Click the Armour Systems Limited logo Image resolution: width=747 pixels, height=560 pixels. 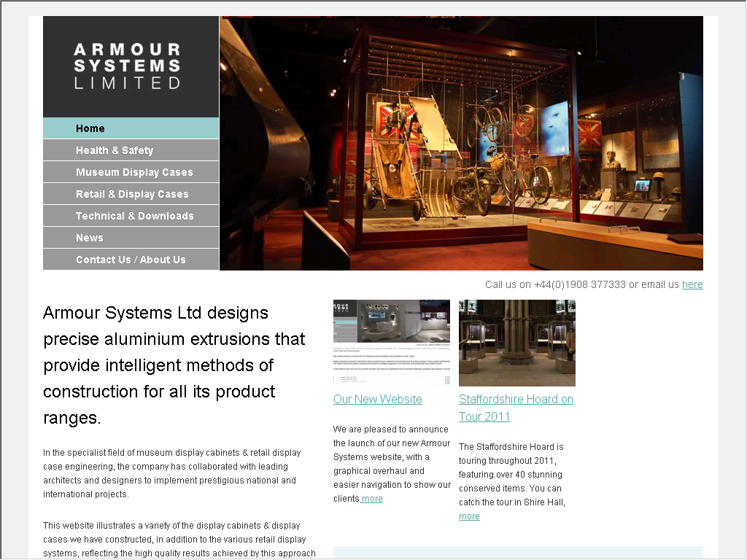(127, 66)
